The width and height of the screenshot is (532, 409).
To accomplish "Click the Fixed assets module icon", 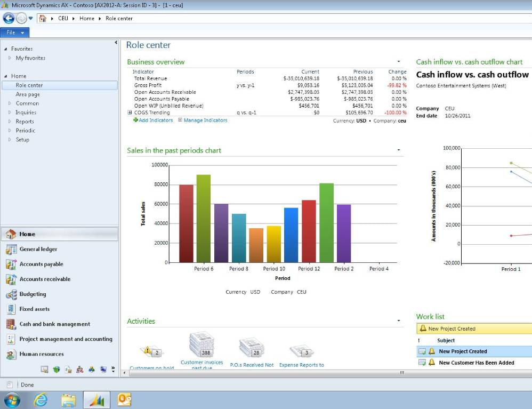I will click(x=11, y=309).
